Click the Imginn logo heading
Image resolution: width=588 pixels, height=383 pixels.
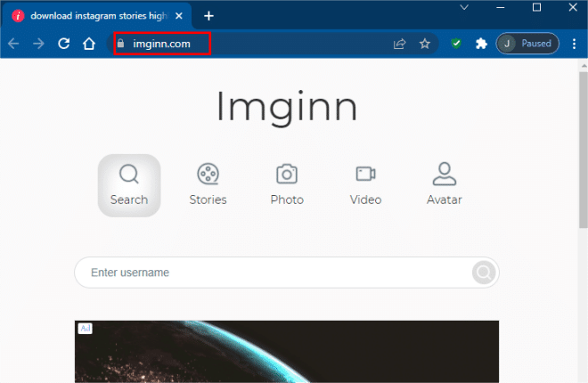(287, 107)
